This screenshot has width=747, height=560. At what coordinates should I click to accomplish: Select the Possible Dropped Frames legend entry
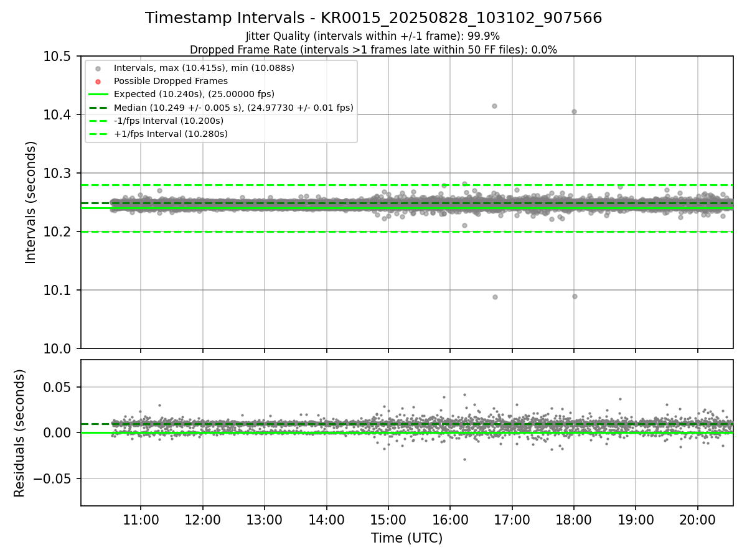click(171, 81)
